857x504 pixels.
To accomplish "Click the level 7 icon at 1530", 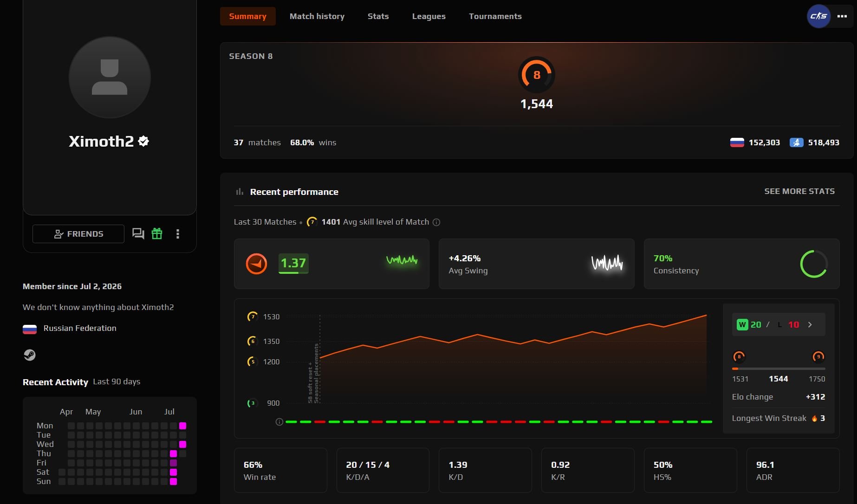I will click(x=252, y=317).
